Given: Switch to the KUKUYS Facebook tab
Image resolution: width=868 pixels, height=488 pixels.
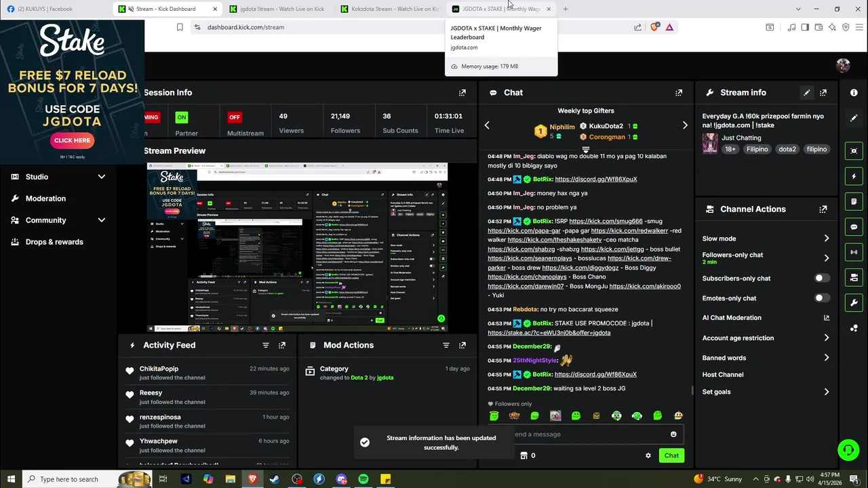Looking at the screenshot, I should click(x=56, y=9).
